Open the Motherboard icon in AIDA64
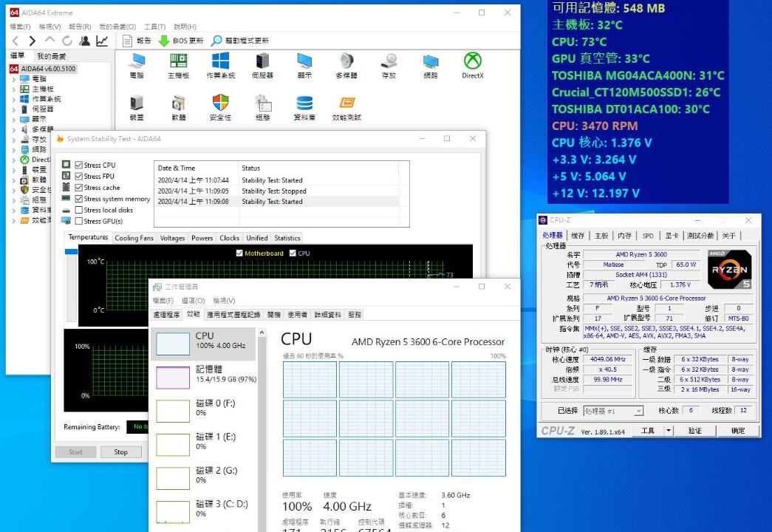772x532 pixels. (178, 66)
